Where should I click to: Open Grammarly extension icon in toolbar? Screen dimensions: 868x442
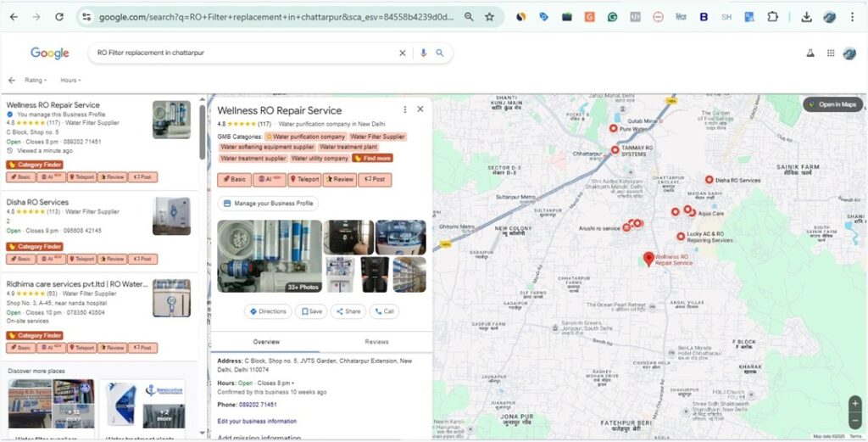click(x=612, y=17)
